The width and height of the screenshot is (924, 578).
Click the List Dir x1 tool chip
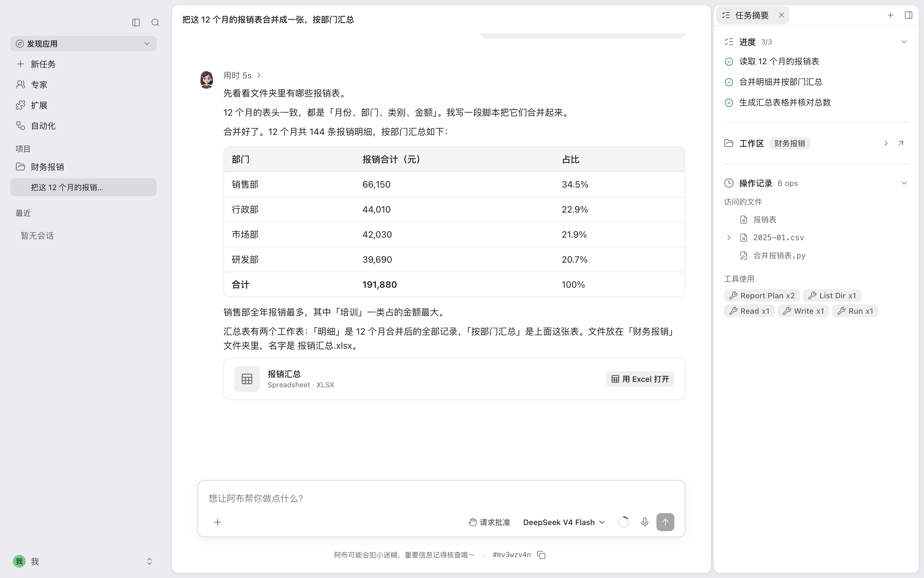[x=832, y=295]
